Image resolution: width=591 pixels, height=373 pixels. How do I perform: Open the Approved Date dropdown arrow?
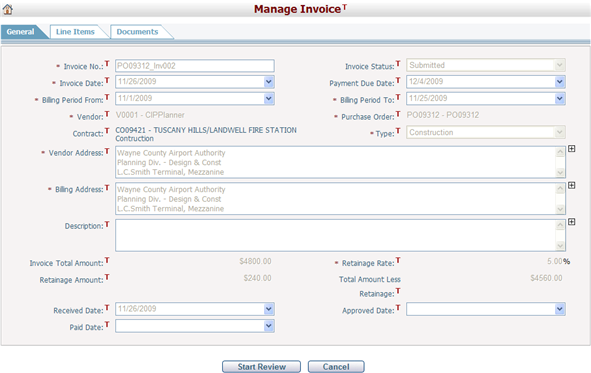coord(559,309)
